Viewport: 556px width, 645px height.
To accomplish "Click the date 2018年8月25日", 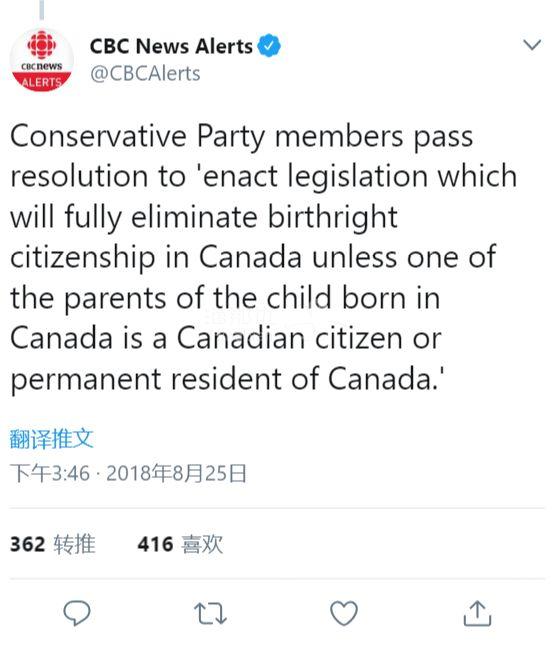I will click(176, 473).
